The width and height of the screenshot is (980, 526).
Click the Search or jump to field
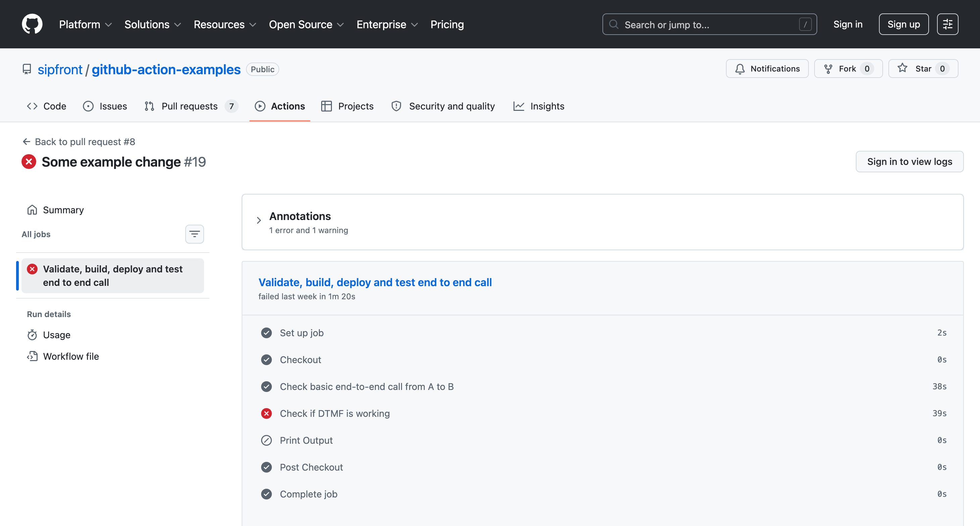[x=709, y=25]
